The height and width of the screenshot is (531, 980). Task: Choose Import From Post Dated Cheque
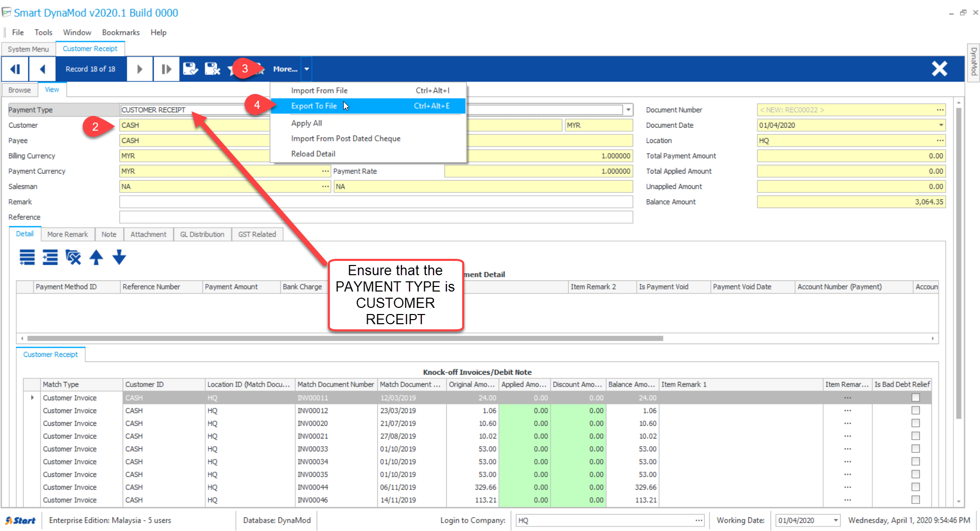tap(368, 138)
